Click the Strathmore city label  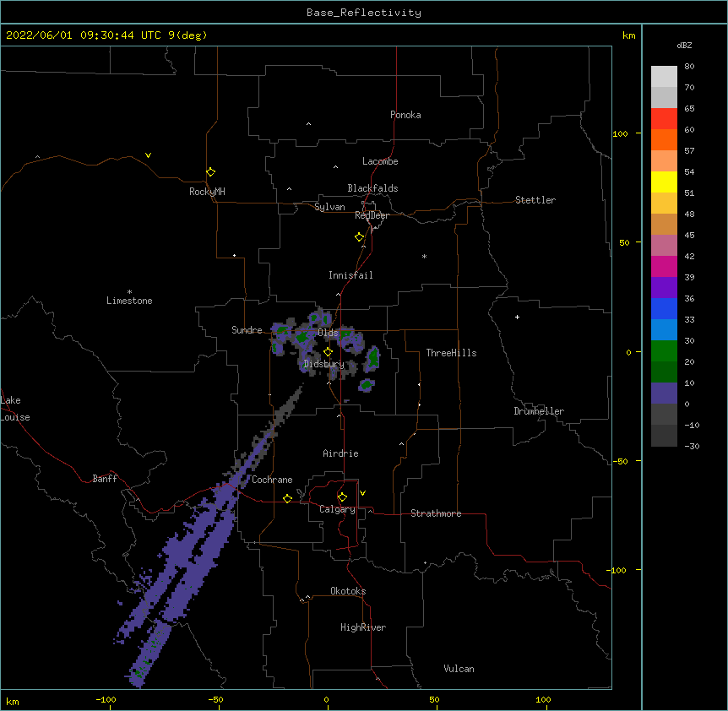(x=436, y=513)
